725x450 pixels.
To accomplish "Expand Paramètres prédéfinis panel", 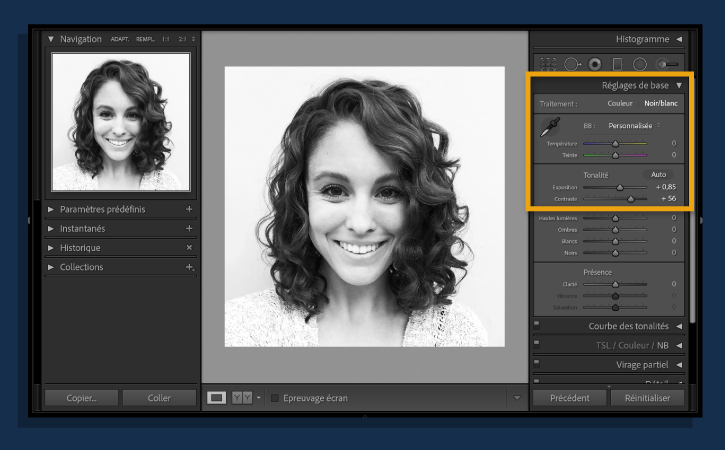I will [51, 210].
